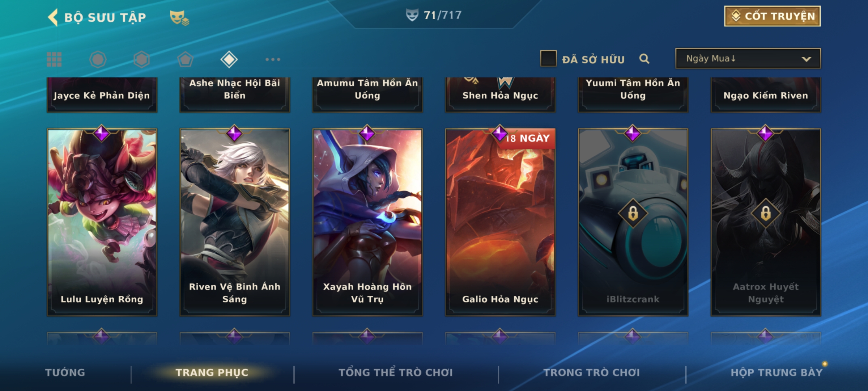
Task: Expand the Ngày Mua sort dropdown
Action: [x=748, y=59]
